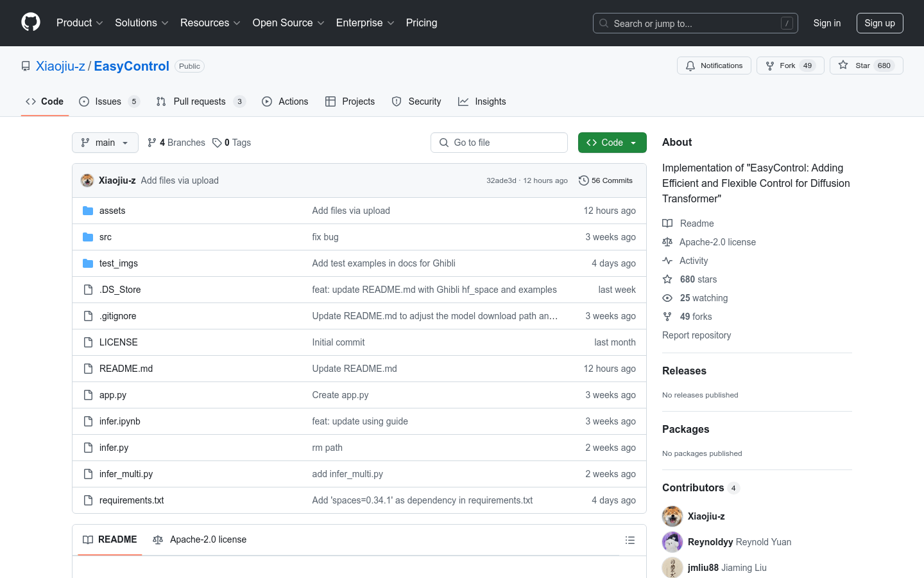Open the Pricing page
Viewport: 924px width, 578px height.
pos(422,22)
